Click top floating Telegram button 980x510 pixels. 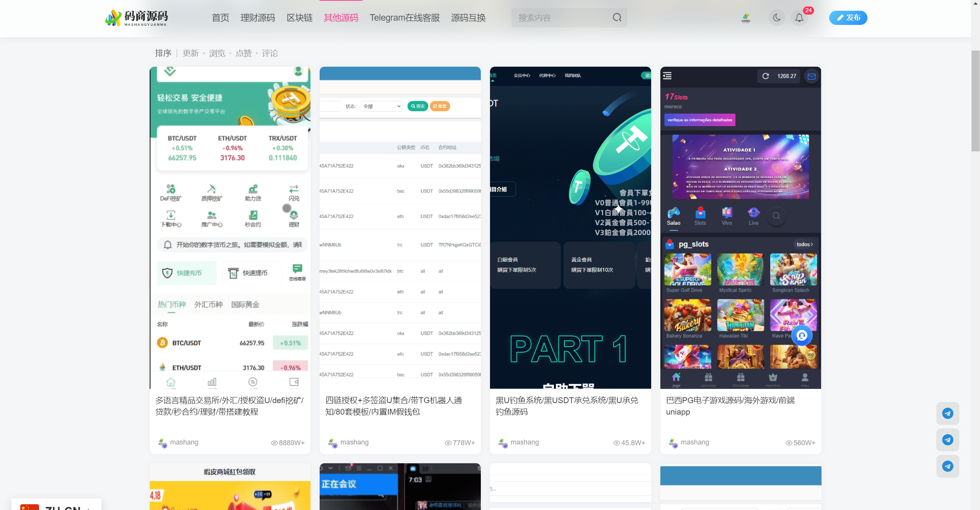[x=948, y=413]
